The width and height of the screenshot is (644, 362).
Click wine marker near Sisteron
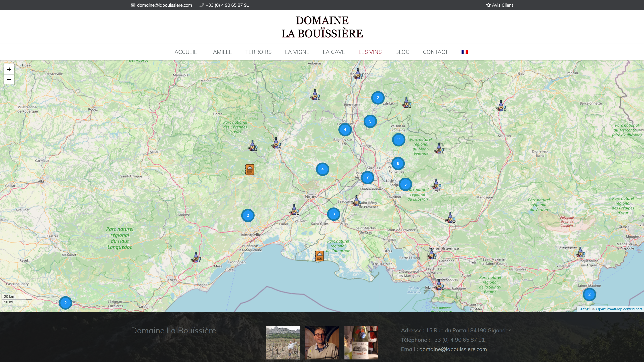(x=501, y=106)
